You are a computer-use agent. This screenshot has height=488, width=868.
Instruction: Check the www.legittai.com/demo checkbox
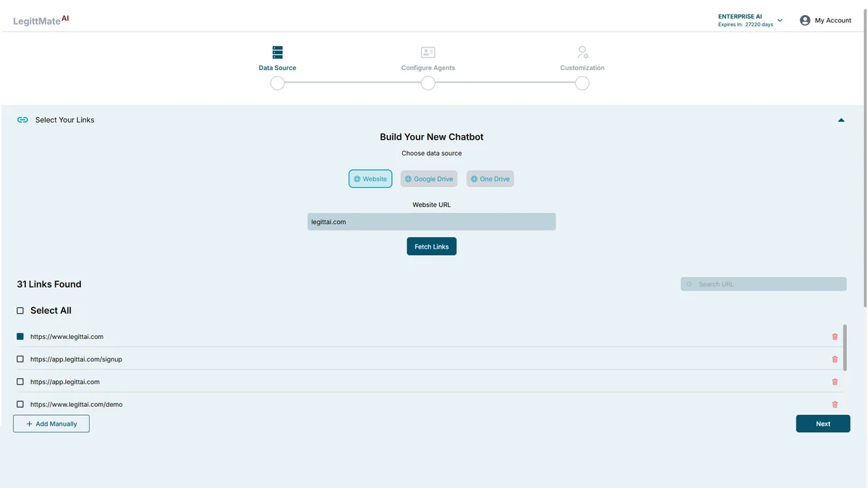[20, 405]
